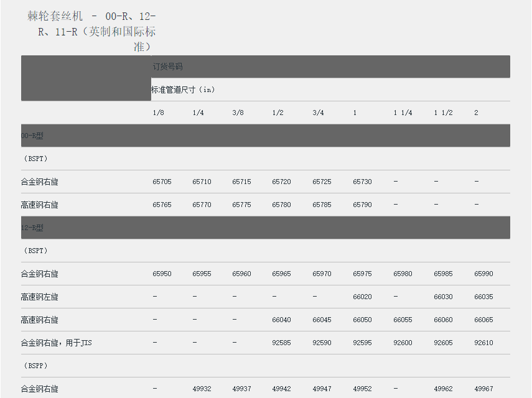The image size is (532, 398).
Task: Click the 棘轮套丝机 table title
Action: 91,31
